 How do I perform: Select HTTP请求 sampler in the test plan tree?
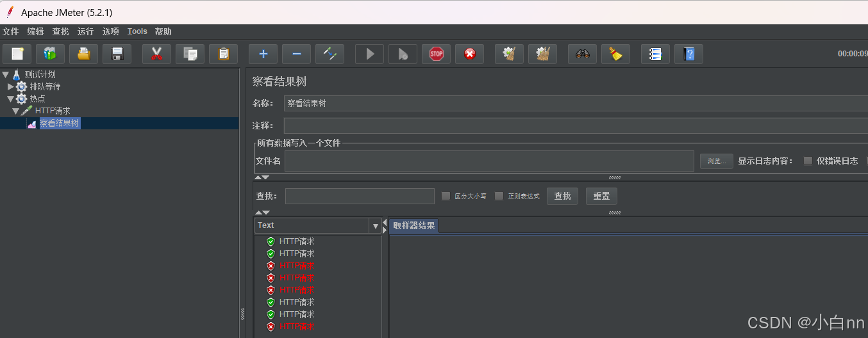53,111
